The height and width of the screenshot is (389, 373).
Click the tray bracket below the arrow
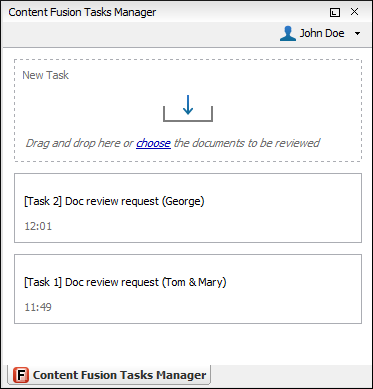188,114
